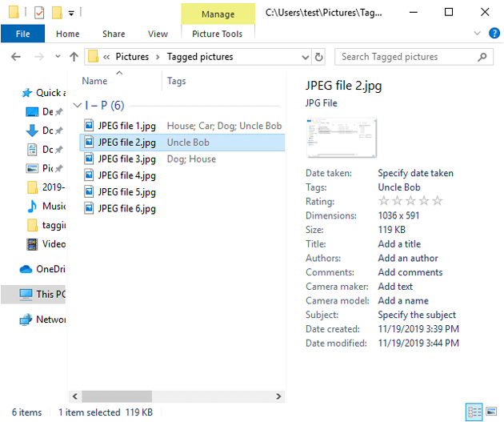Image resolution: width=504 pixels, height=422 pixels.
Task: Expand the ribbon with the chevron arrow
Action: coord(478,33)
